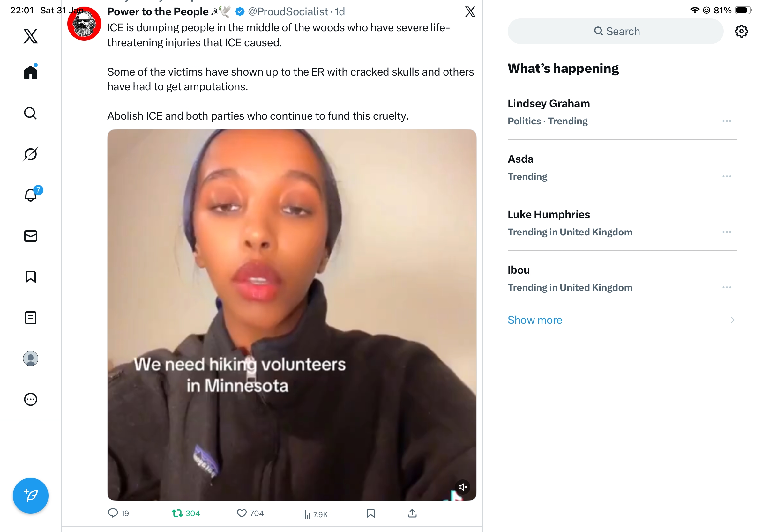Compose a new post button
Screen dimensions: 762x532
pos(31,496)
